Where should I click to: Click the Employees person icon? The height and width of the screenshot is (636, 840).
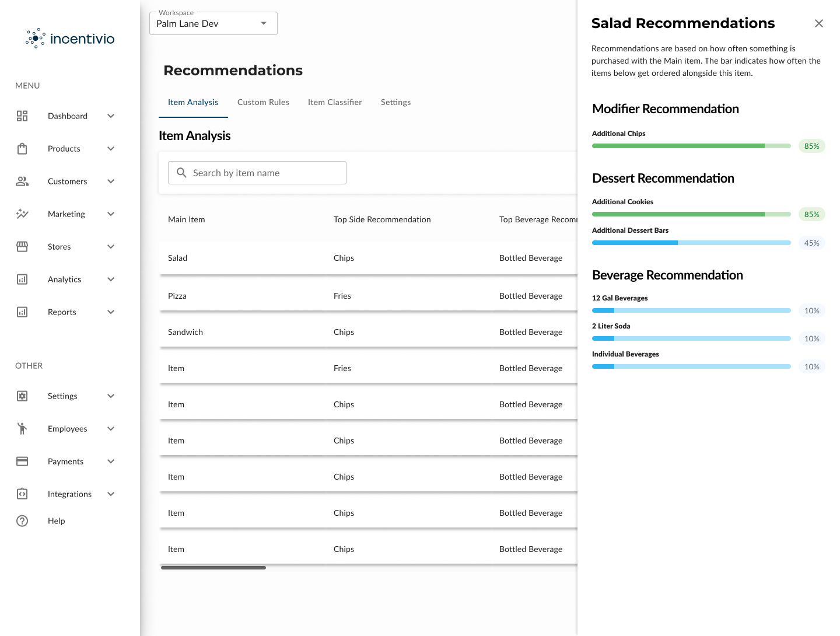[x=22, y=429]
